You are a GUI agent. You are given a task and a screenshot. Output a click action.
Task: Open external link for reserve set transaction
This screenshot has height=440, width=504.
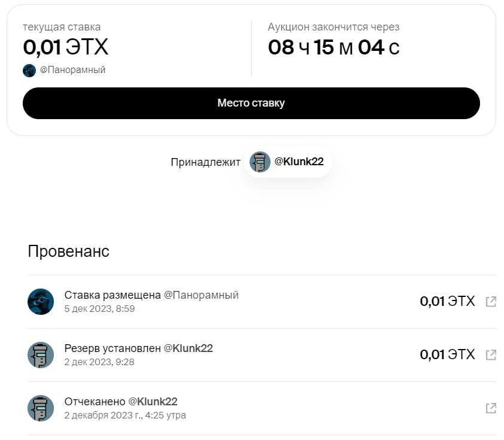pyautogui.click(x=491, y=355)
